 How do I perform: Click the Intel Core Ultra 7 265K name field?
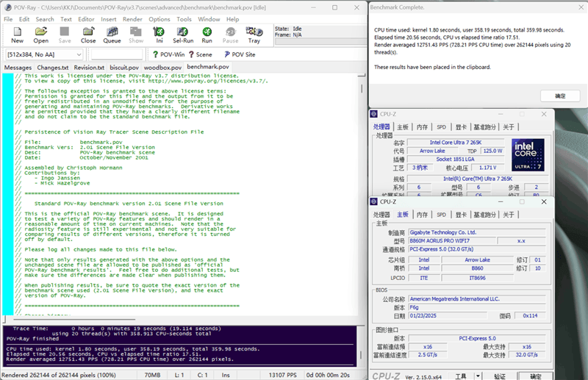point(456,142)
